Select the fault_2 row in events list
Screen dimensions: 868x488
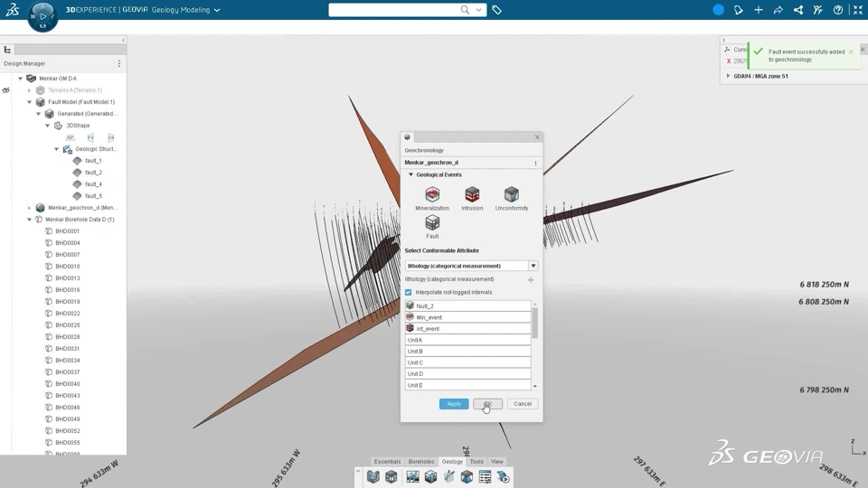(x=467, y=306)
